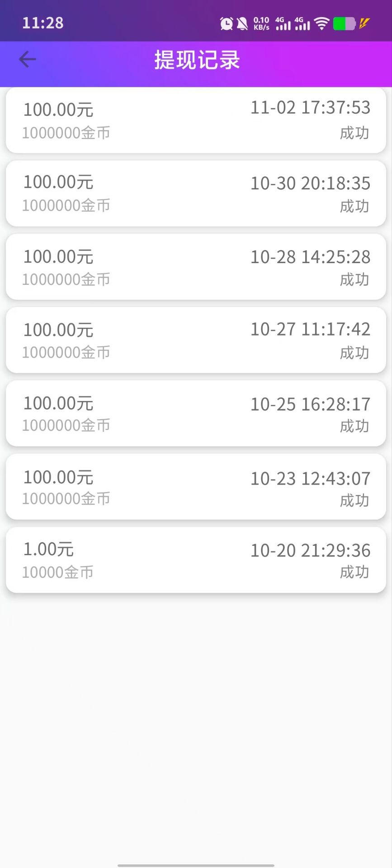Tap the 10000金币 coin amount
Image resolution: width=392 pixels, height=868 pixels.
pyautogui.click(x=58, y=572)
